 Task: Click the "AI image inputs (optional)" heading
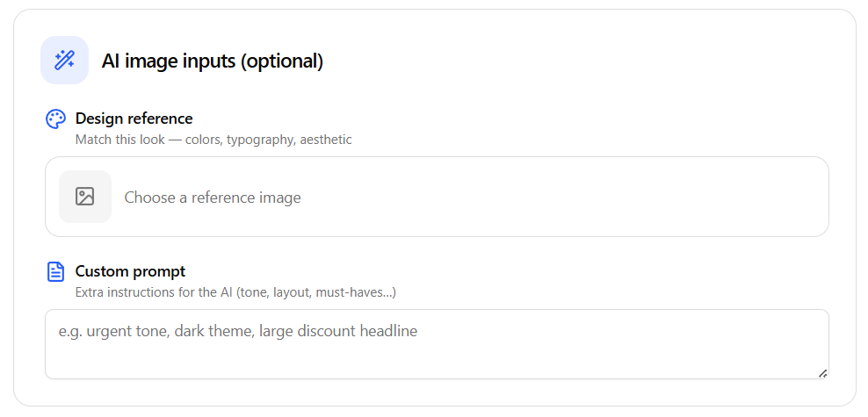[212, 61]
